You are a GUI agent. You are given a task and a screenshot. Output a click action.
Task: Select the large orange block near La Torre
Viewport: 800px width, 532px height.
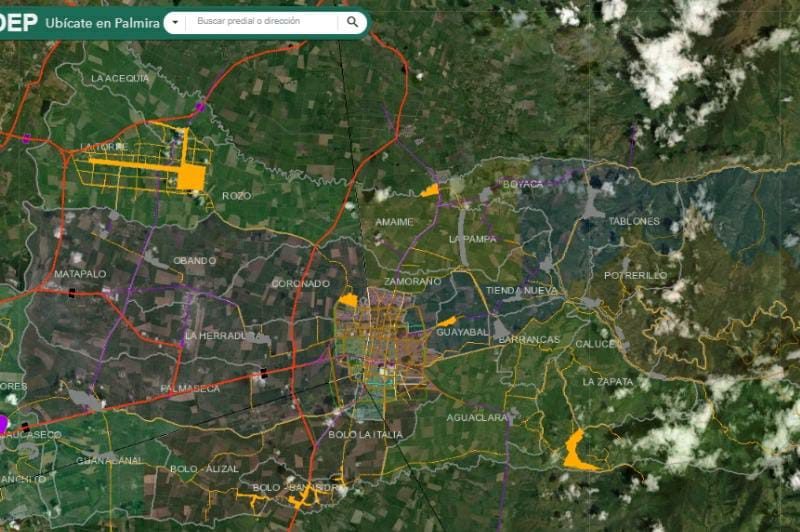point(190,177)
